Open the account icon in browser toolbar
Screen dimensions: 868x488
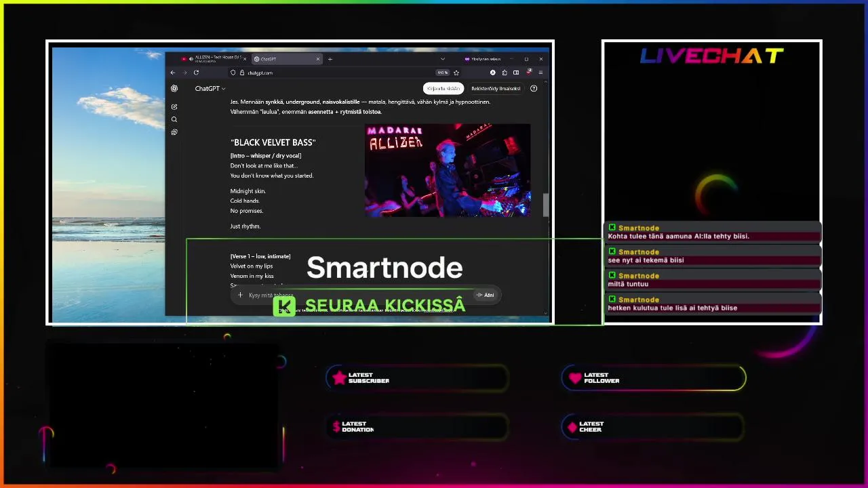coord(493,73)
